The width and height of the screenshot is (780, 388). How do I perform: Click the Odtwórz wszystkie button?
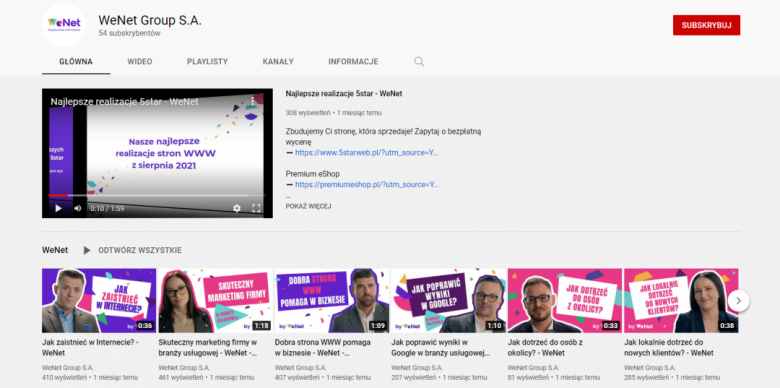[x=140, y=250]
